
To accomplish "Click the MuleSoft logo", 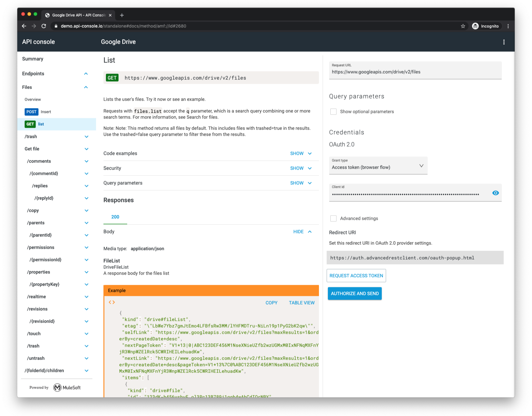I will coord(67,388).
